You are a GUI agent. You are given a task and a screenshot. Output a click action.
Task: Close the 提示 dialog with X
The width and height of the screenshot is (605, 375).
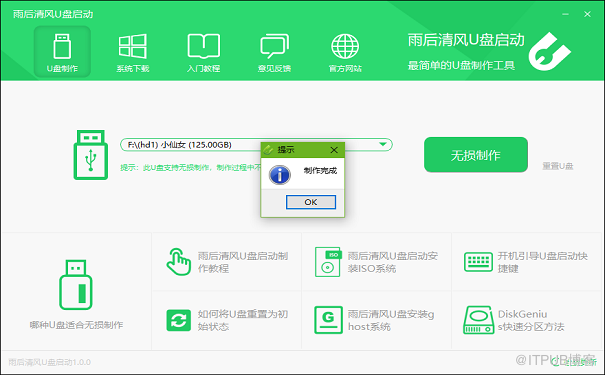pos(334,150)
